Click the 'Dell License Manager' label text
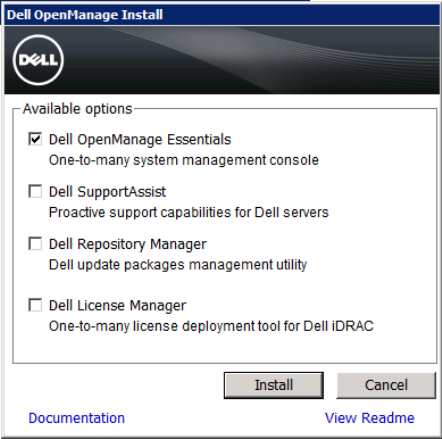The width and height of the screenshot is (442, 439). coord(117,306)
